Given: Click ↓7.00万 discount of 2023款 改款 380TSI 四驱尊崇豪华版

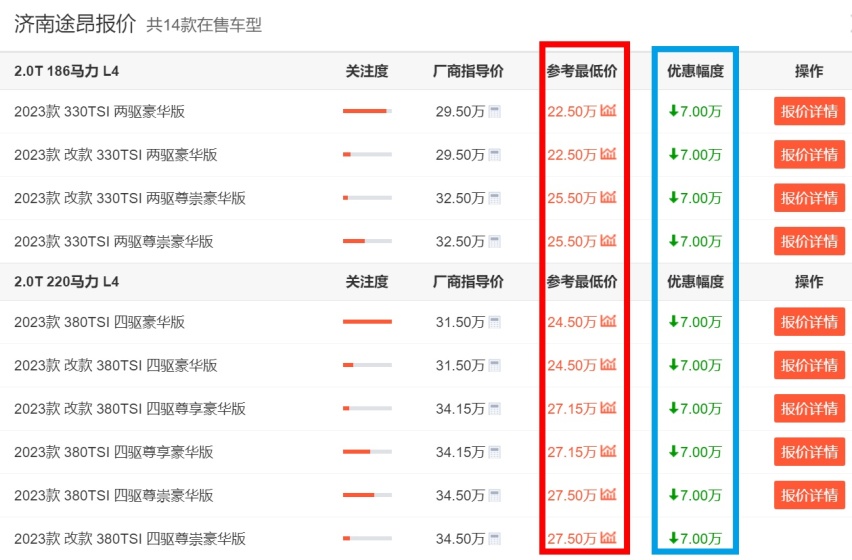Looking at the screenshot, I should coord(695,539).
